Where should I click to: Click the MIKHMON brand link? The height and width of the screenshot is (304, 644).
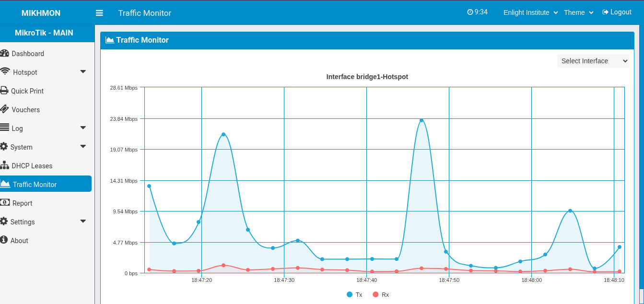(x=41, y=13)
